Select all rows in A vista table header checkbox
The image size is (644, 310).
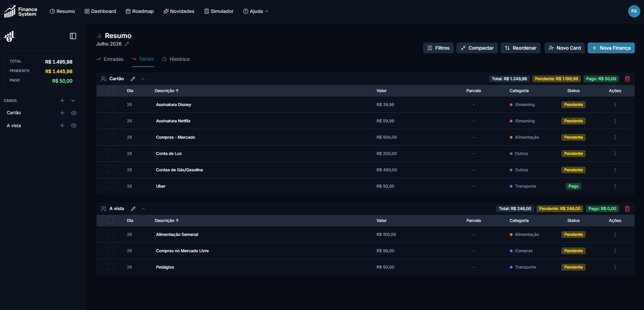(x=110, y=220)
